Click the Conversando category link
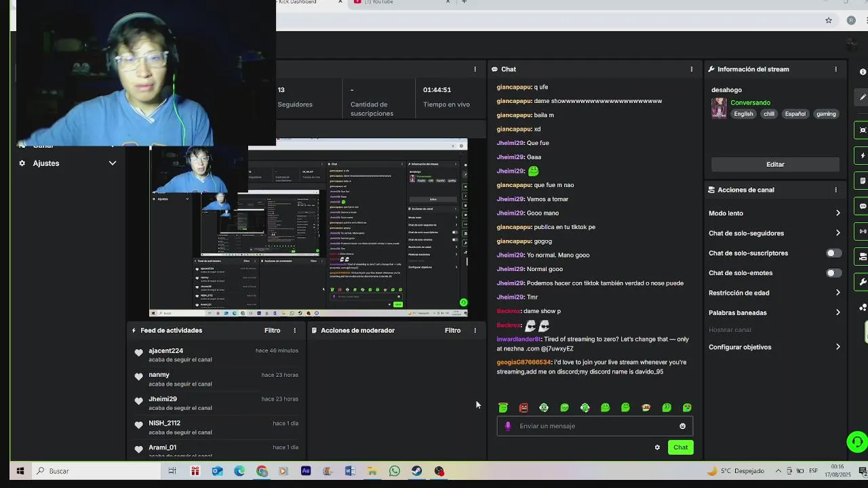 pos(750,103)
